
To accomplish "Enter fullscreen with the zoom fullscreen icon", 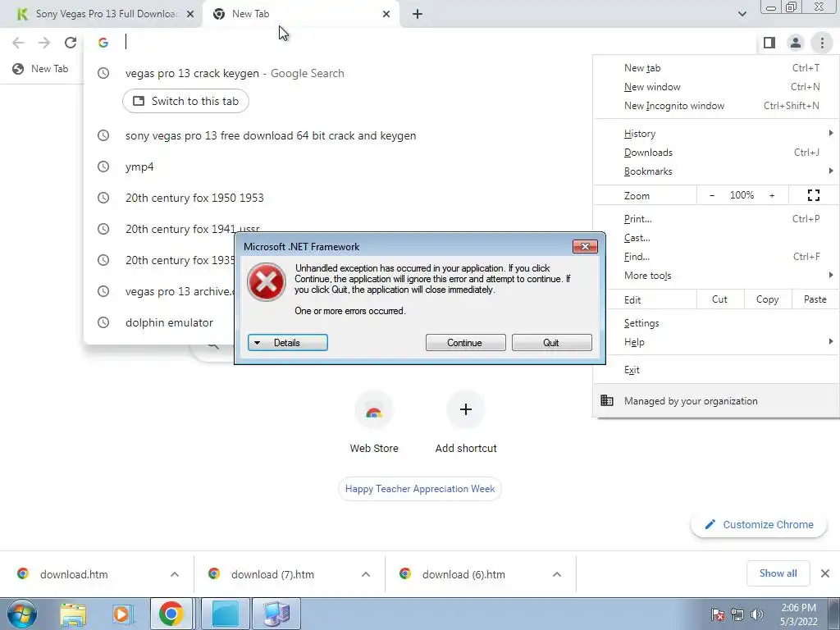I will 813,195.
